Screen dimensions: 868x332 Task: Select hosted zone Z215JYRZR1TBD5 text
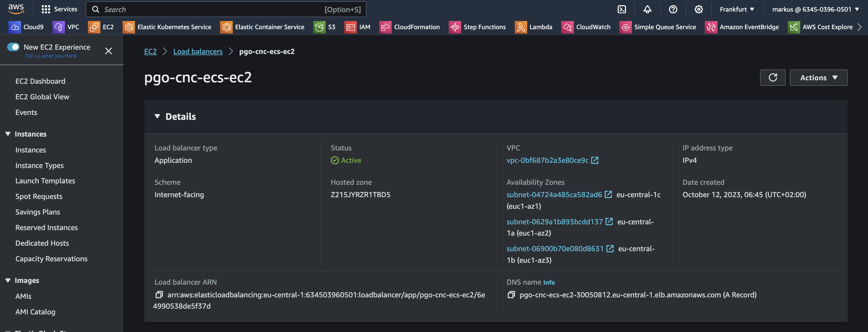point(360,195)
